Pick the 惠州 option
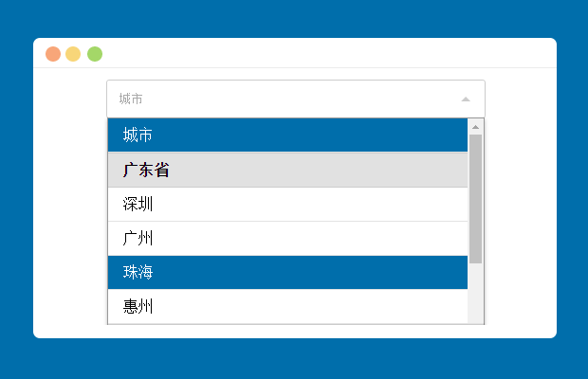588x379 pixels. click(287, 306)
